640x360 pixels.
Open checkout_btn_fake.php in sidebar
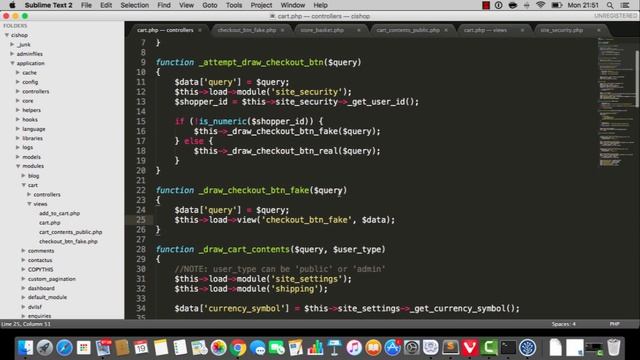68,242
